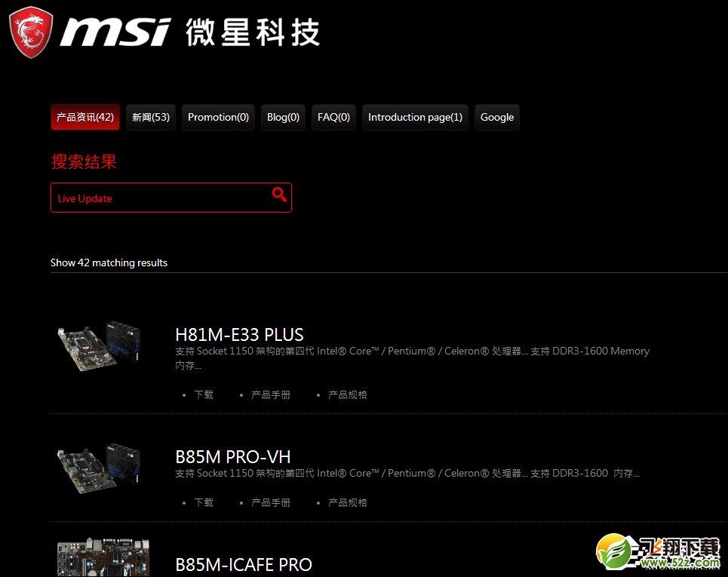The height and width of the screenshot is (577, 728).
Task: Open 产品规格 for H81M-E33 PLUS
Action: (348, 394)
